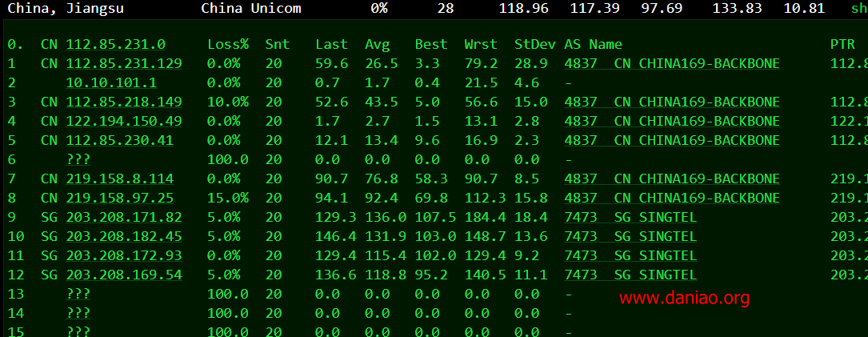Select the 10.0% loss value in hop 3
This screenshot has height=337, width=868.
click(x=228, y=102)
